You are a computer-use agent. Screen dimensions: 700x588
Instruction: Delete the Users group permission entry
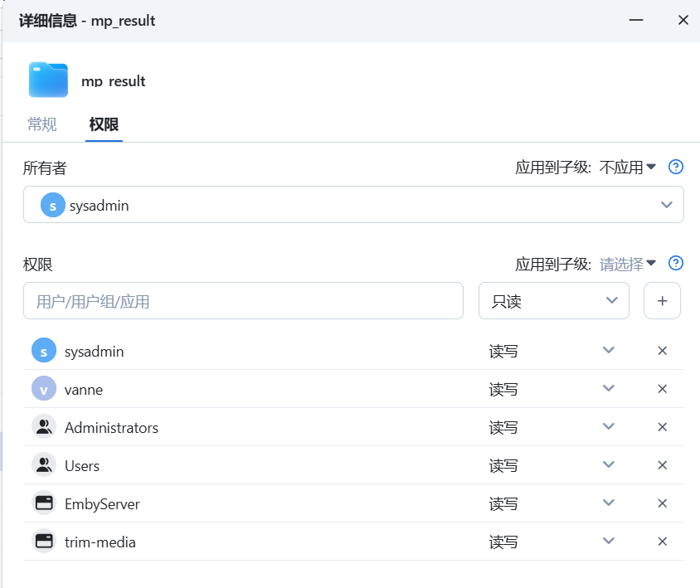pos(663,465)
